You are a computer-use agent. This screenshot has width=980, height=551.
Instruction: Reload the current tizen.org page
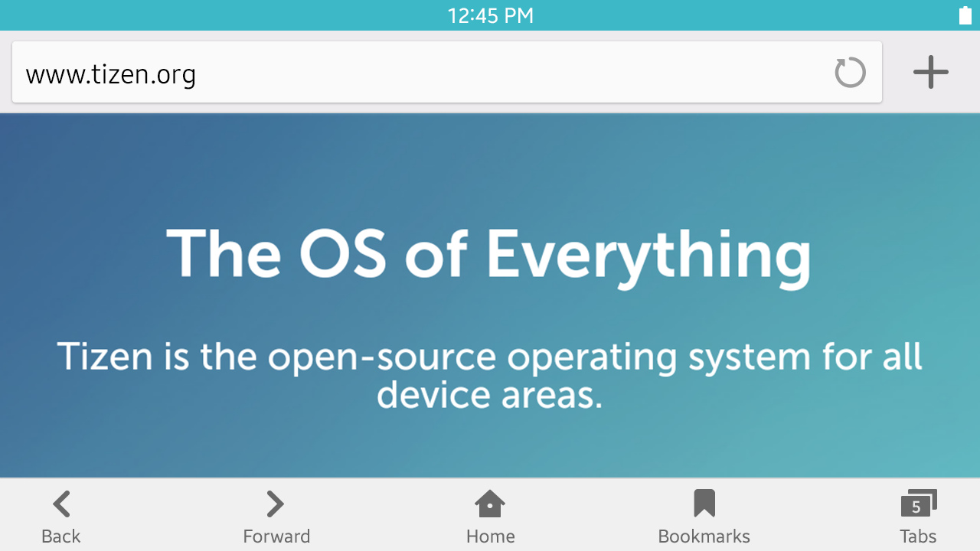point(850,73)
